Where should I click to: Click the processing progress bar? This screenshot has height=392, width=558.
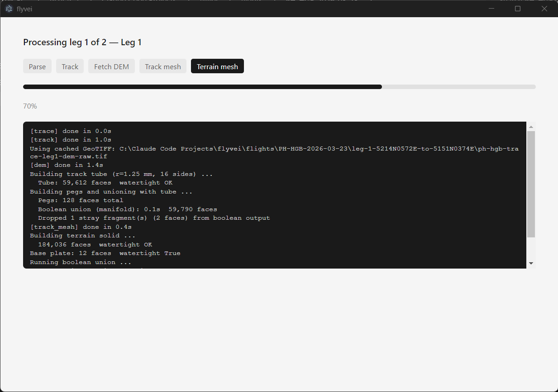(279, 87)
